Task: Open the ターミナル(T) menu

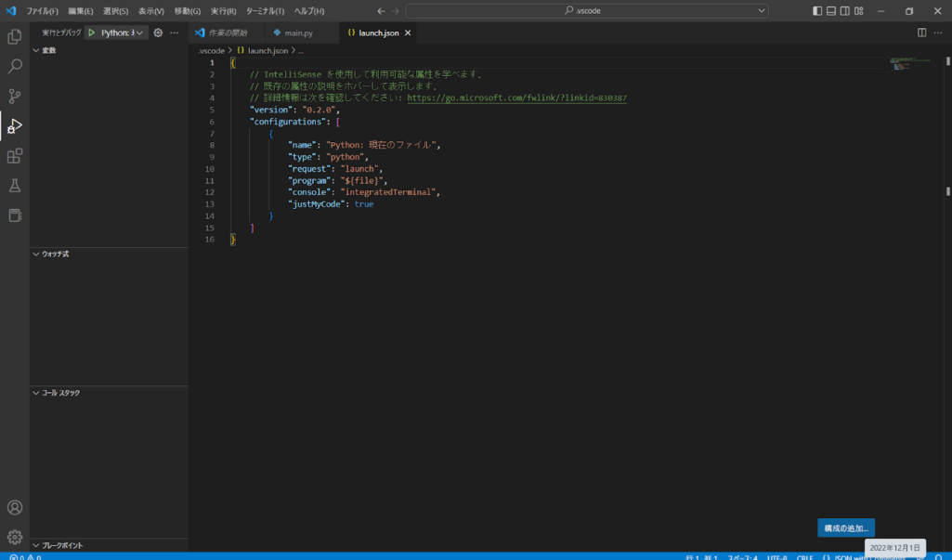Action: pyautogui.click(x=265, y=11)
